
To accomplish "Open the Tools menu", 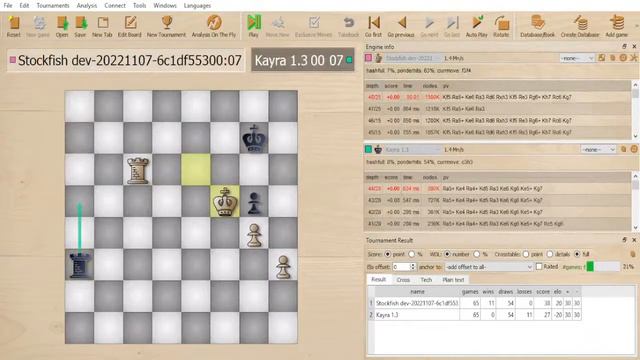I will click(x=139, y=6).
